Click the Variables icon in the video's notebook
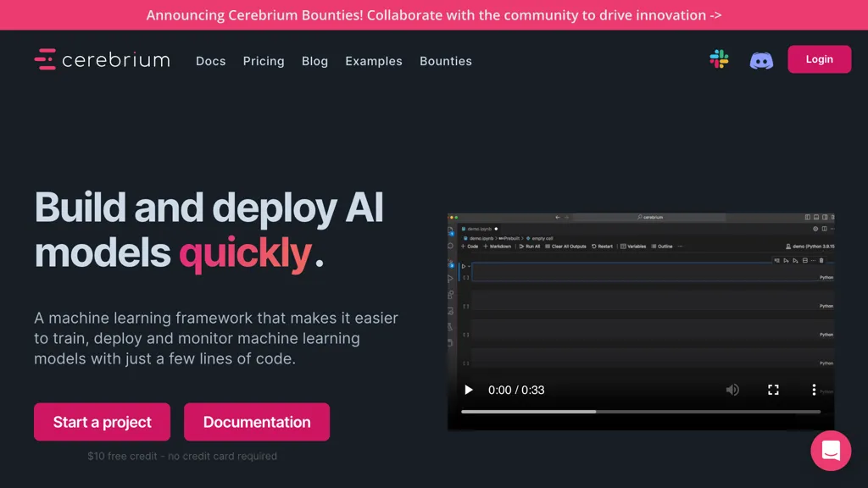This screenshot has width=868, height=488. [x=625, y=246]
